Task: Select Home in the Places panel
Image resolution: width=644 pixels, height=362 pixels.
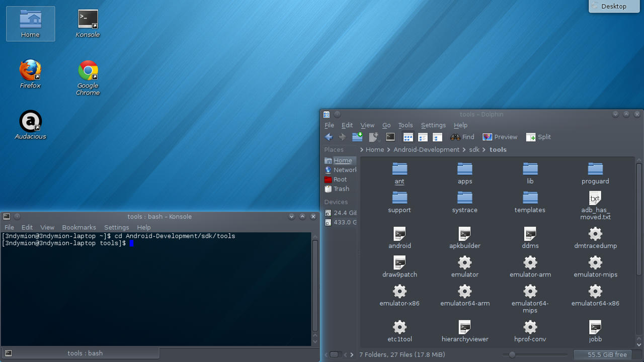Action: click(x=340, y=160)
